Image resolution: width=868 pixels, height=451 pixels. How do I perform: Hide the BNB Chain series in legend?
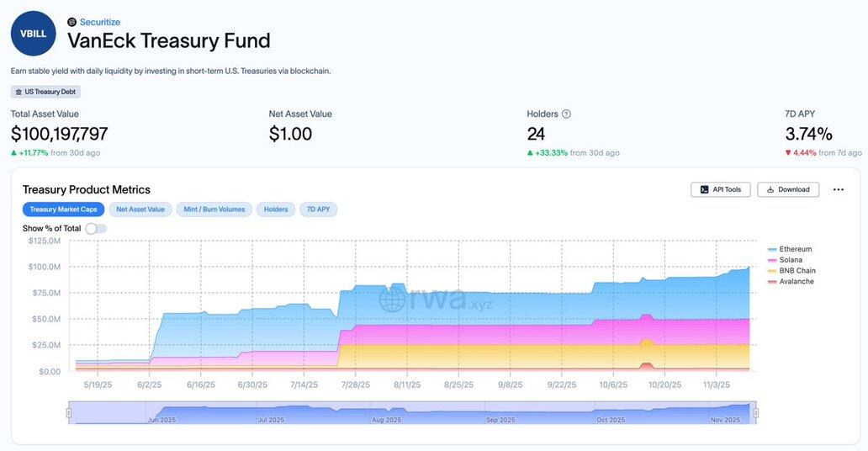click(797, 271)
